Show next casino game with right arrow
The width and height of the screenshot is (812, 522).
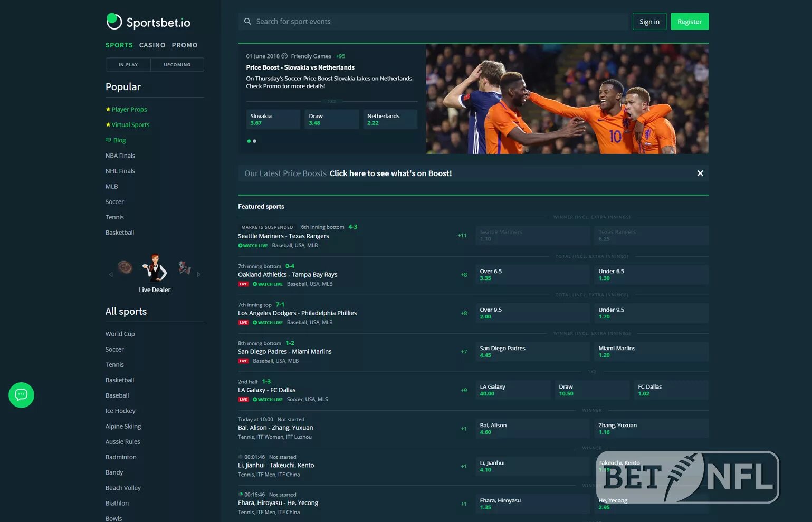tap(199, 274)
